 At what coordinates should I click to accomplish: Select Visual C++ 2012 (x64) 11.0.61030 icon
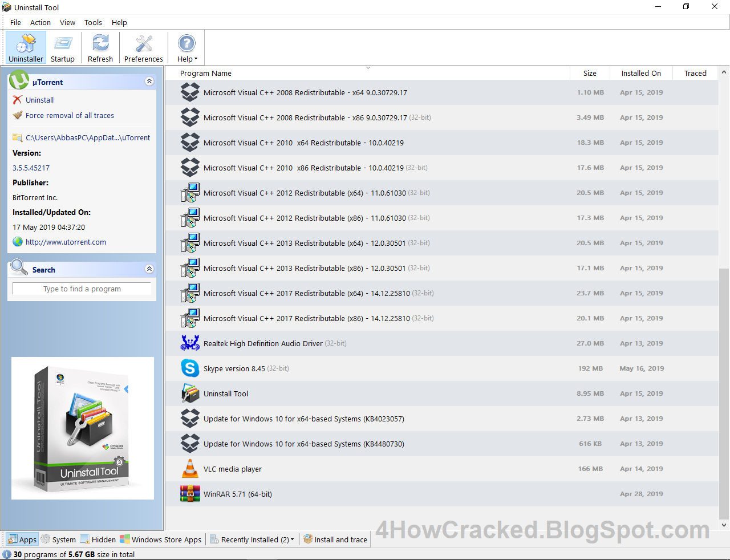(x=190, y=193)
